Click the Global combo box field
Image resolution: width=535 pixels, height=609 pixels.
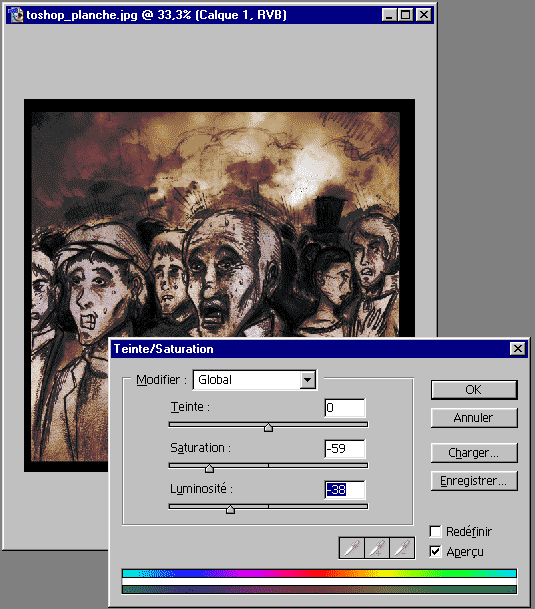coord(254,380)
